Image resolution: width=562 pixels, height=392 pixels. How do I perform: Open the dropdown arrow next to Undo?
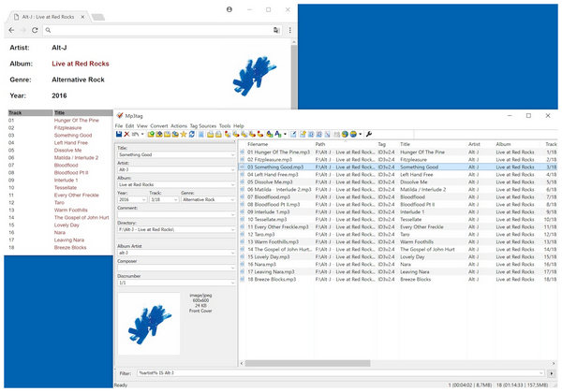pos(142,134)
